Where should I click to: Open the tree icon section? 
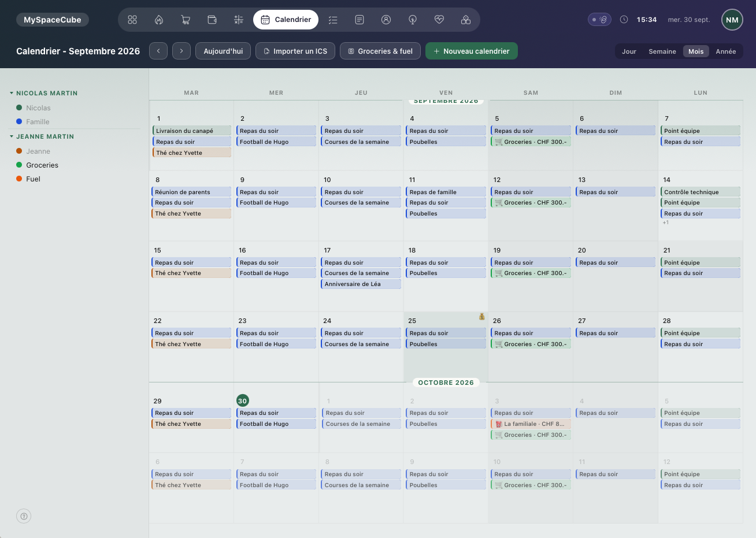tap(413, 20)
